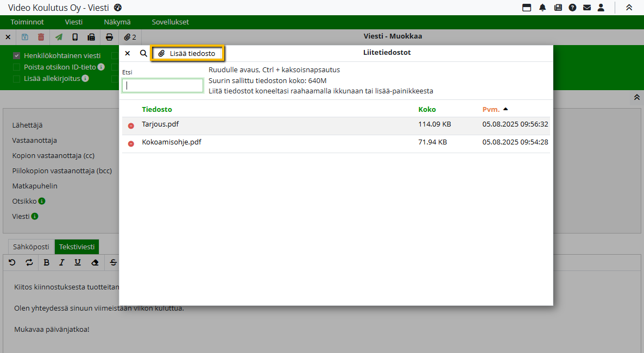Click the send message paper plane icon
644x353 pixels.
click(59, 37)
